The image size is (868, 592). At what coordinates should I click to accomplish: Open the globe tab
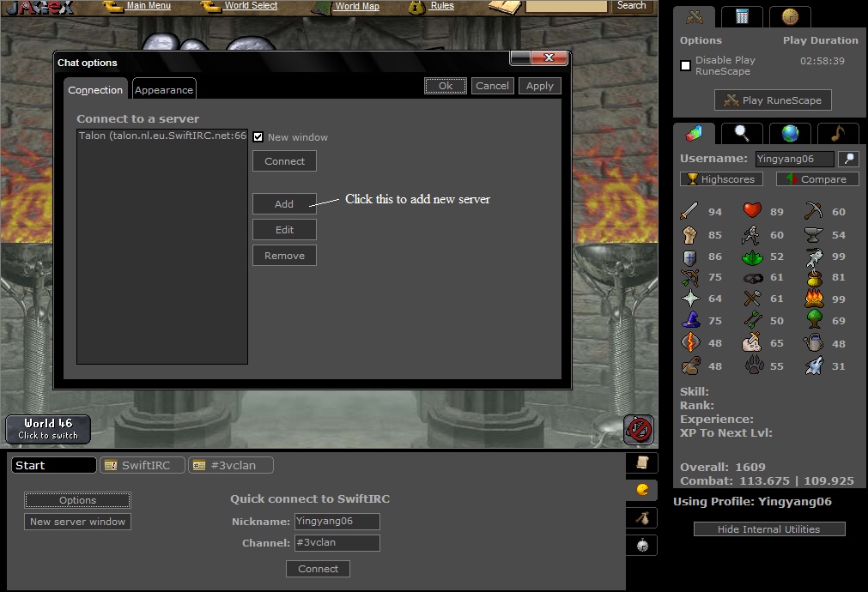[790, 133]
